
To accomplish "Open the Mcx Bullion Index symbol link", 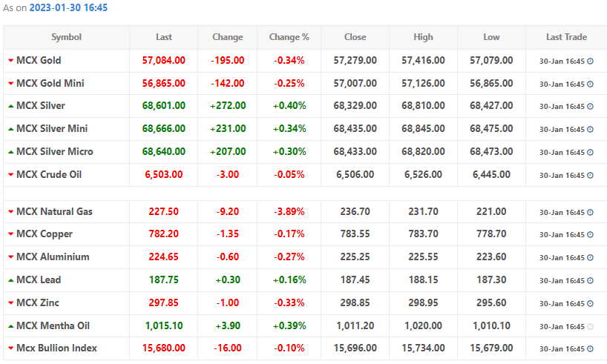I will click(x=57, y=348).
